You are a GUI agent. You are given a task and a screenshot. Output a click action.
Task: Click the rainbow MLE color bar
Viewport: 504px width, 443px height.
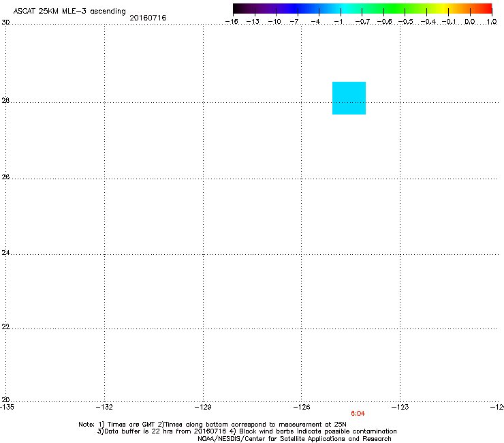point(362,8)
